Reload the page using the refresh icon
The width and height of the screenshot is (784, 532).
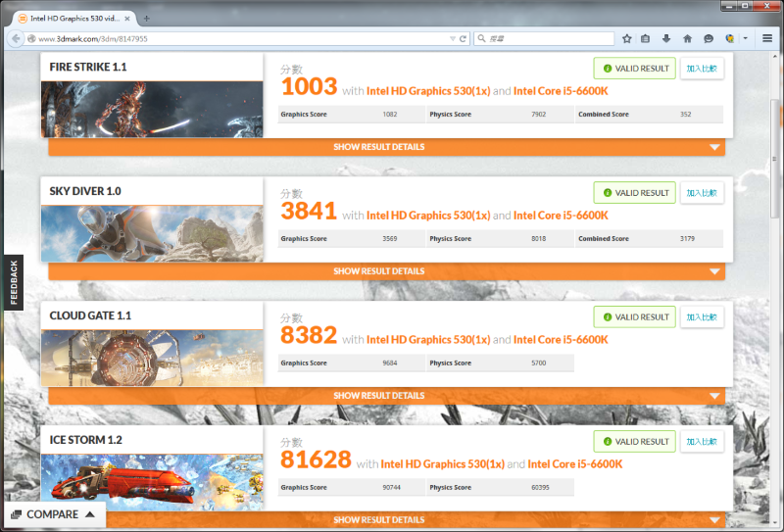[x=463, y=38]
